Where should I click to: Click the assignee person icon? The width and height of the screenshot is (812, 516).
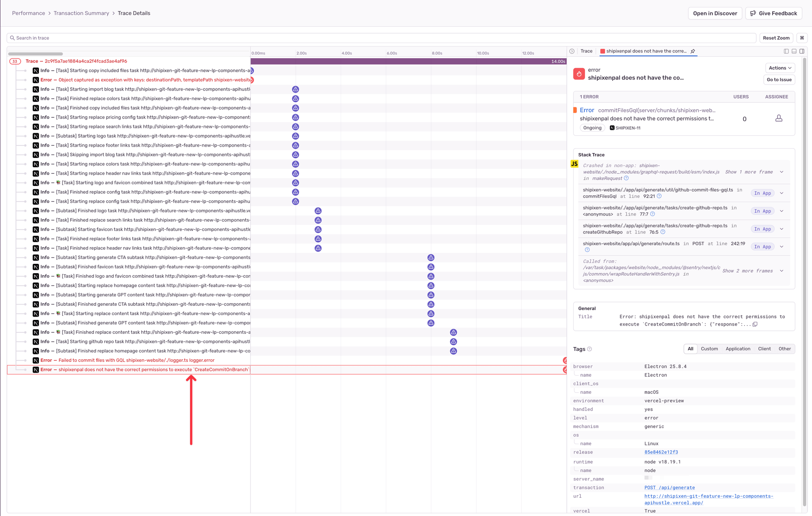coord(779,118)
